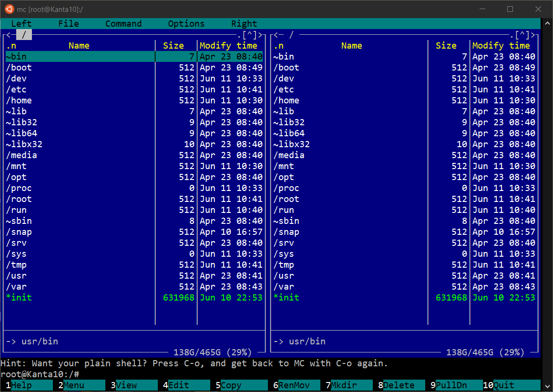Toggle sort order via left panel .n indicator
Viewport: 553px width, 392px height.
click(11, 46)
